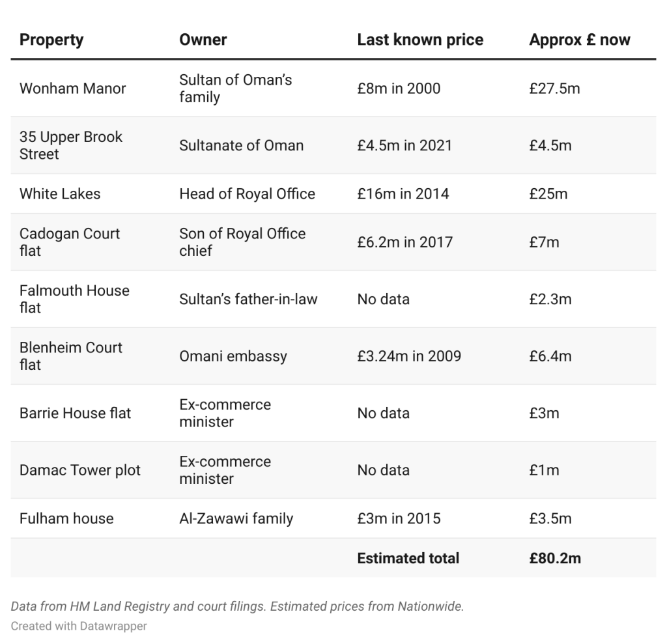Select the Cadogan Court flat cell
The height and width of the screenshot is (644, 667).
70,242
